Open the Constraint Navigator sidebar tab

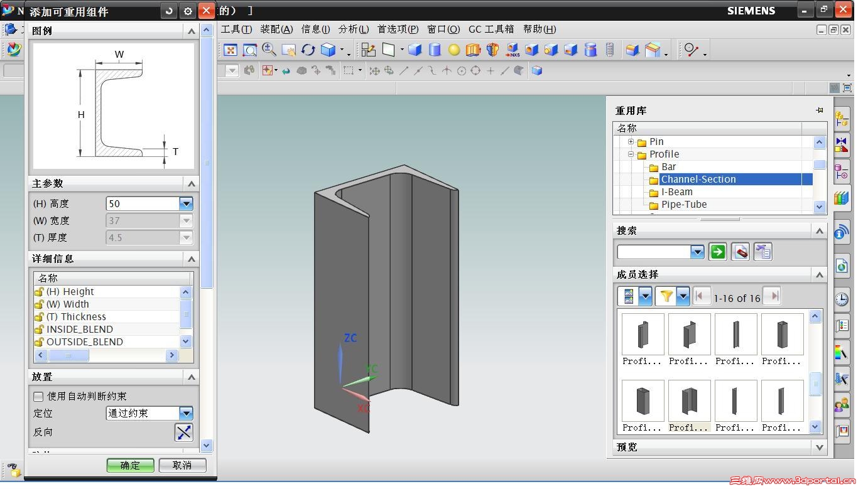[842, 145]
